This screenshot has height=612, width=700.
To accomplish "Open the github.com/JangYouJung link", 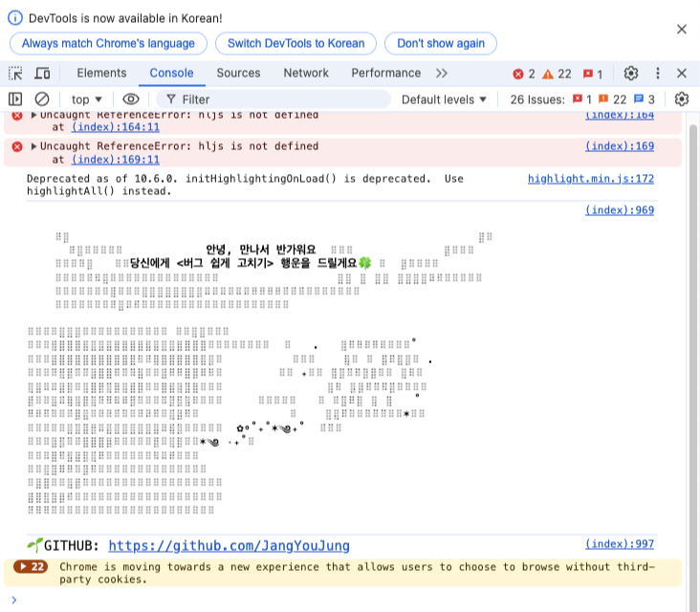I will coord(229,545).
